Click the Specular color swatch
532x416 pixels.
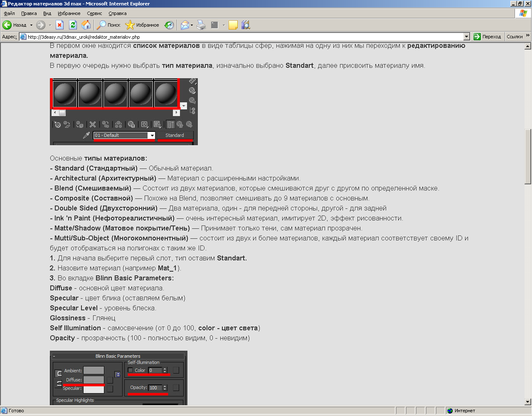pos(94,389)
